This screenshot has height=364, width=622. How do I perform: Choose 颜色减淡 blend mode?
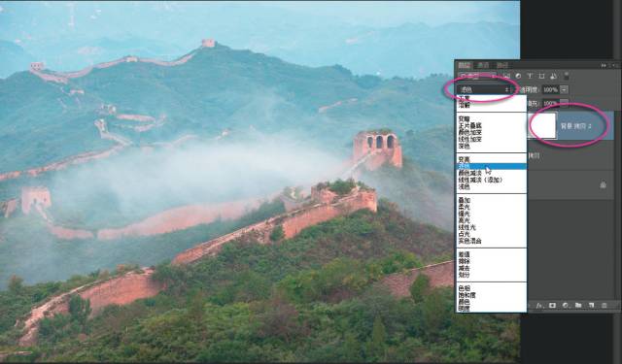tap(492, 173)
